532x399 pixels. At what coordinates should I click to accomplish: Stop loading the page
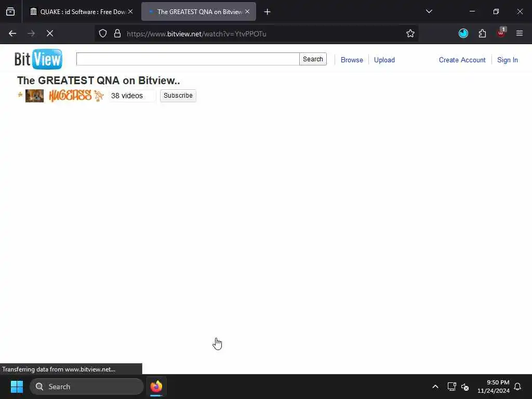50,33
